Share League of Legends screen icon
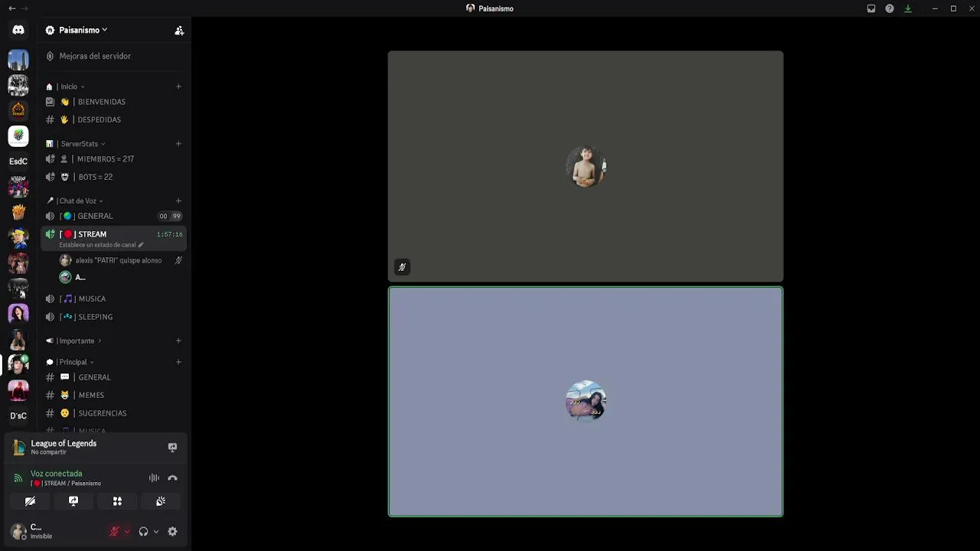 coord(172,447)
